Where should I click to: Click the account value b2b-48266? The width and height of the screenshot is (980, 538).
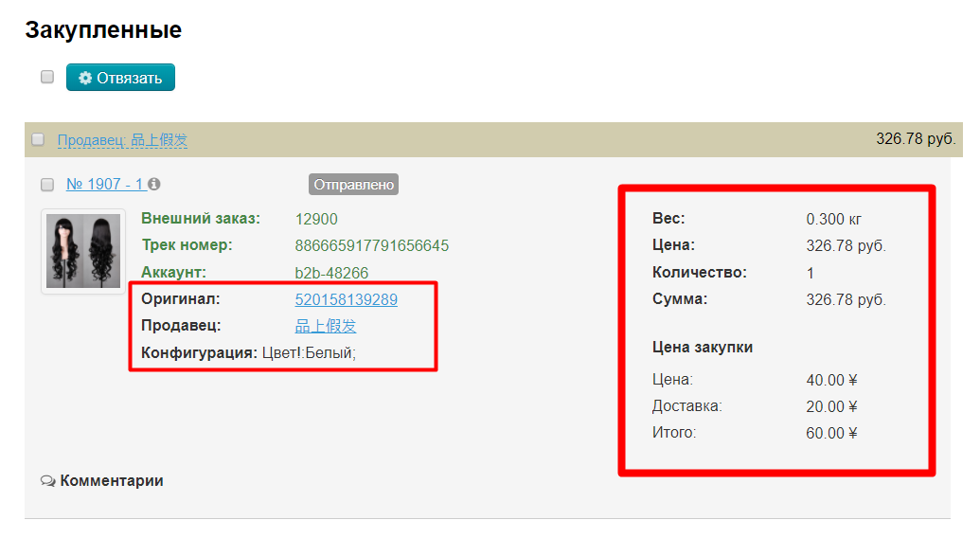pyautogui.click(x=331, y=273)
